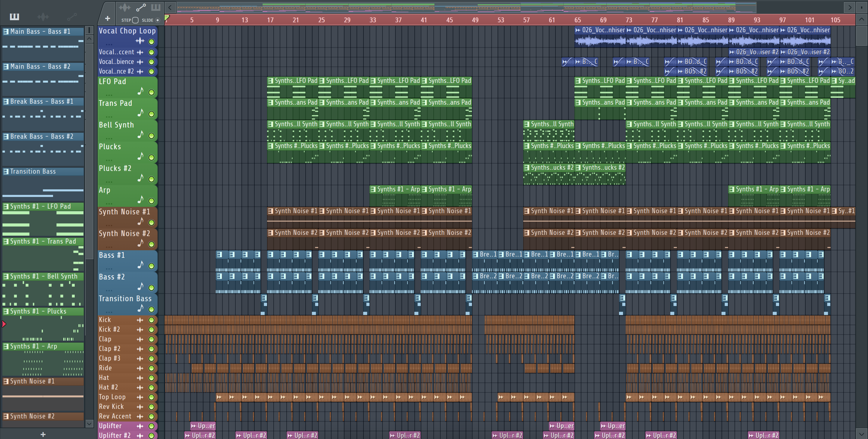This screenshot has height=439, width=868.
Task: Click note icon on Bass #2 track
Action: point(140,287)
